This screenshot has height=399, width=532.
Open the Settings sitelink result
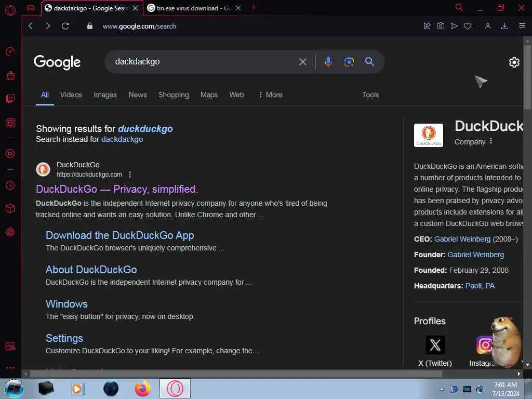click(64, 338)
